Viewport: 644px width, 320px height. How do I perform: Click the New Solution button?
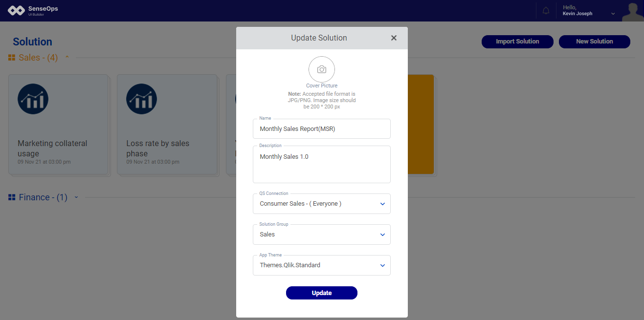(x=594, y=42)
